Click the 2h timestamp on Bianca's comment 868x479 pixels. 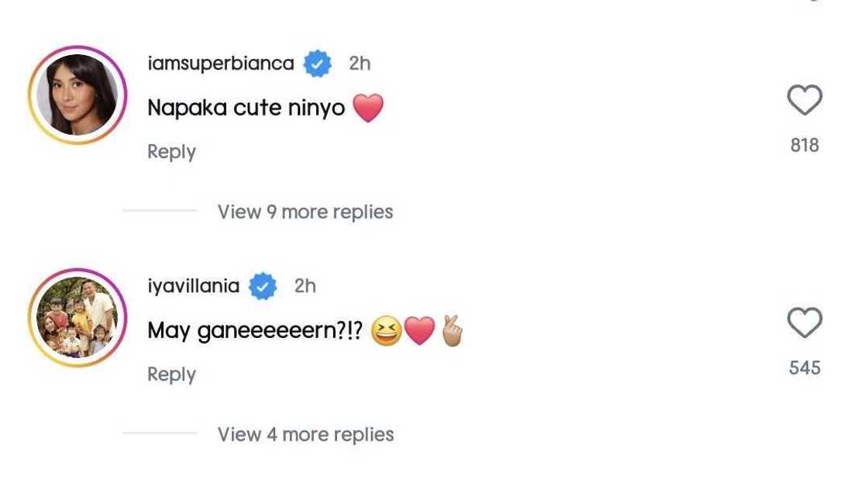click(358, 63)
